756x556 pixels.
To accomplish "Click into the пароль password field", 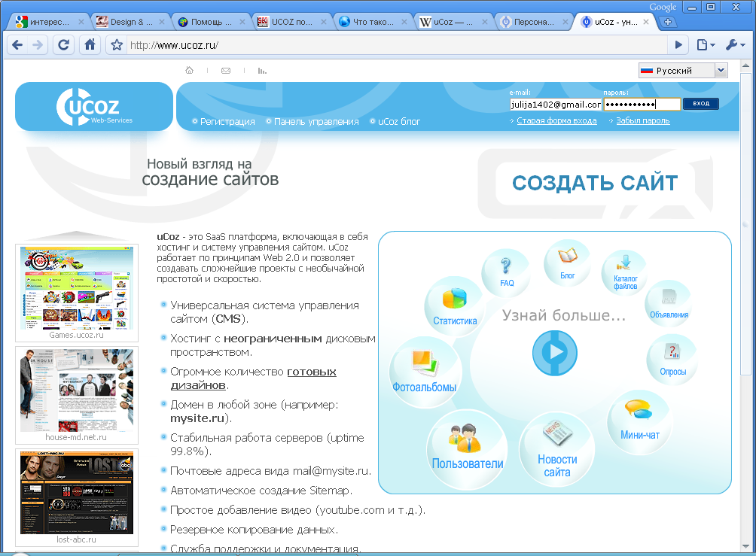I will [x=642, y=105].
